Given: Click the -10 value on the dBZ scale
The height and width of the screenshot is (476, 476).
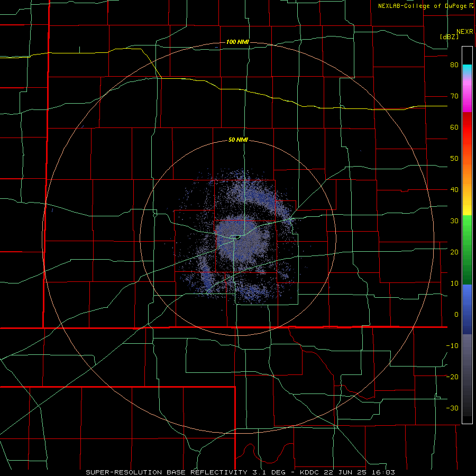Looking at the screenshot, I should point(452,346).
